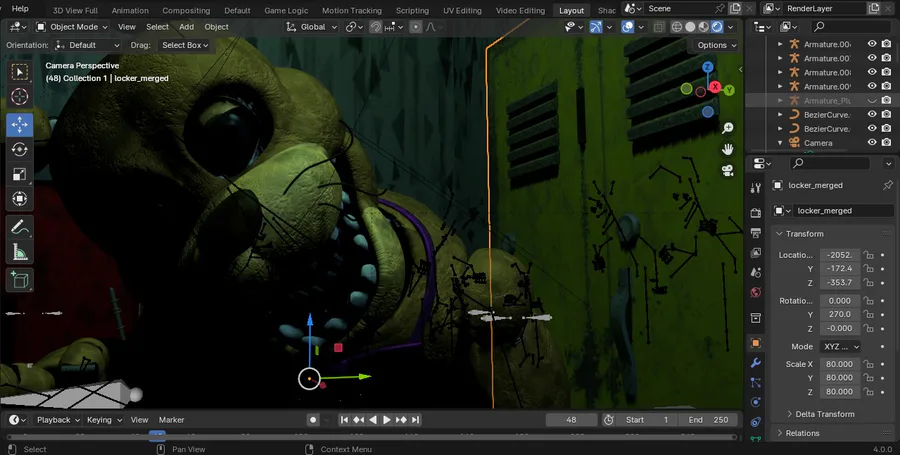Disable Camera row render camera icon
This screenshot has height=455, width=900.
[x=886, y=143]
